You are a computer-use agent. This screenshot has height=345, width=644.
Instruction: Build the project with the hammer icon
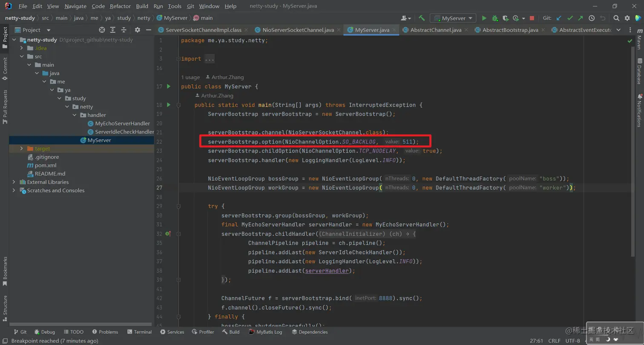pyautogui.click(x=422, y=18)
